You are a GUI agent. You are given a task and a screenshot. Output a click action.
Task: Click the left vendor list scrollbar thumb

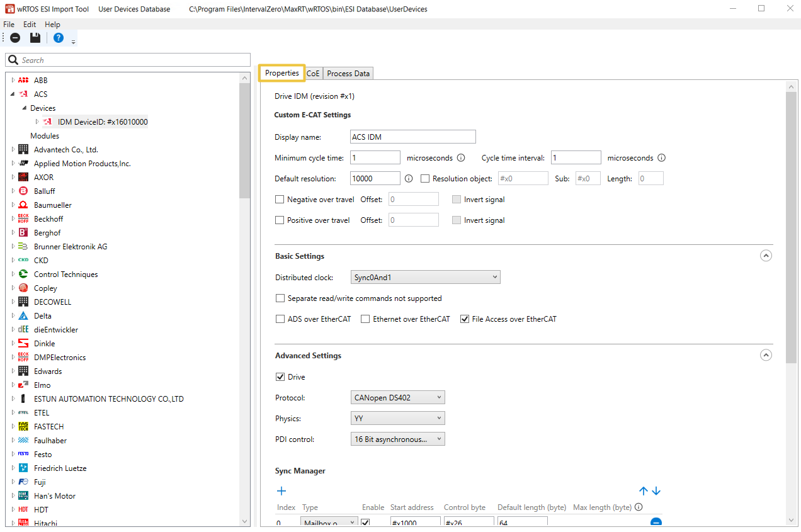(245, 139)
